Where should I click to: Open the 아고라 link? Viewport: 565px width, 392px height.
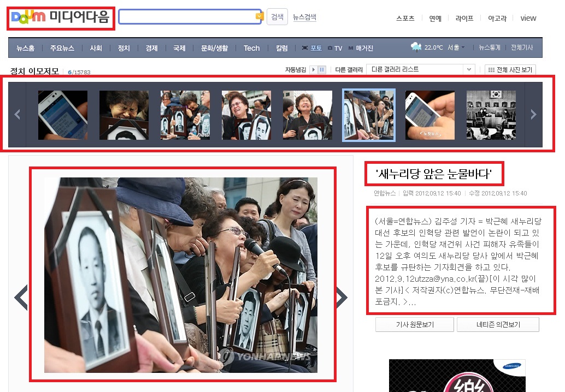(x=497, y=18)
